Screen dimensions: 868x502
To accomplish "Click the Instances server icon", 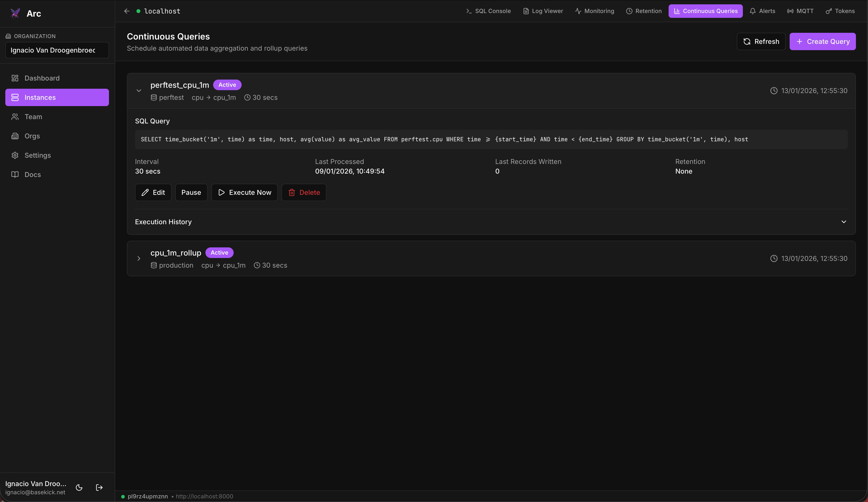I will [x=15, y=97].
